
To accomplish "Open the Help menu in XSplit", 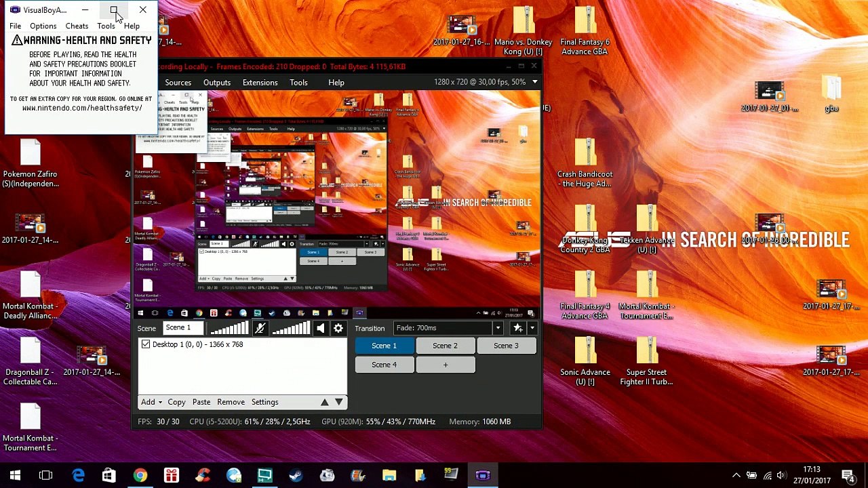I will point(336,83).
